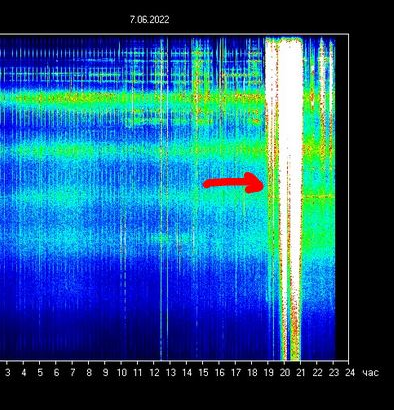Click the 7.06.2022 date label
Image resolution: width=394 pixels, height=410 pixels.
(149, 20)
